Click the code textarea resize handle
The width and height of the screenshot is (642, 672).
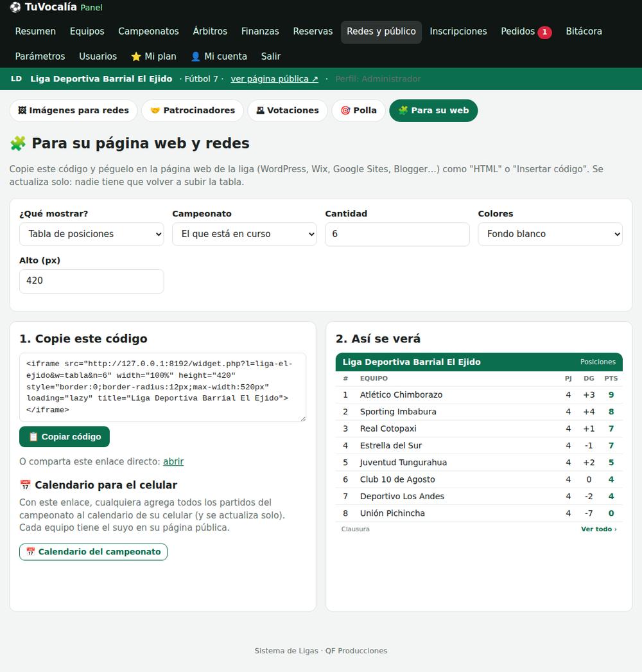click(x=303, y=419)
